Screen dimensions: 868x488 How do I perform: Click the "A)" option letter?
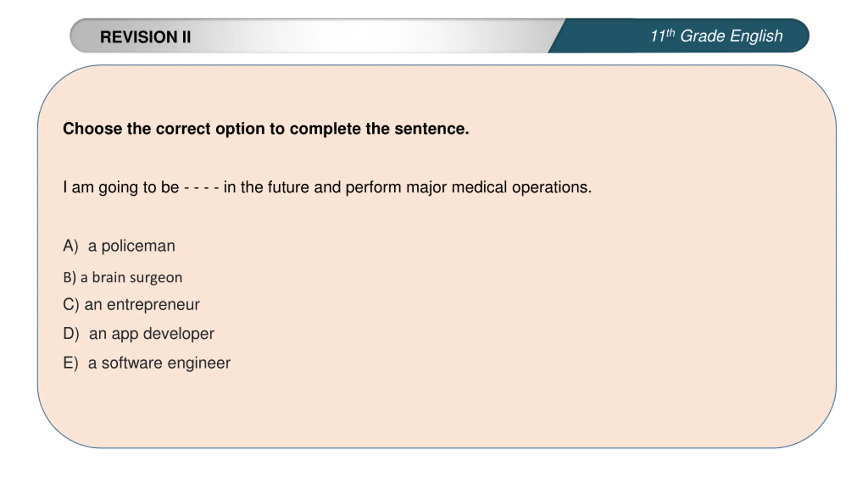point(70,246)
